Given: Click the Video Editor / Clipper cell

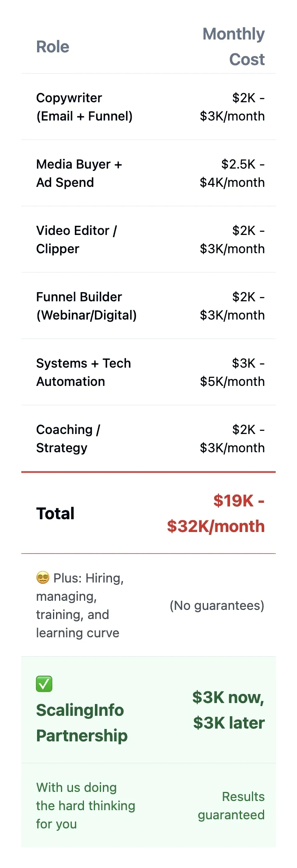Looking at the screenshot, I should [76, 240].
